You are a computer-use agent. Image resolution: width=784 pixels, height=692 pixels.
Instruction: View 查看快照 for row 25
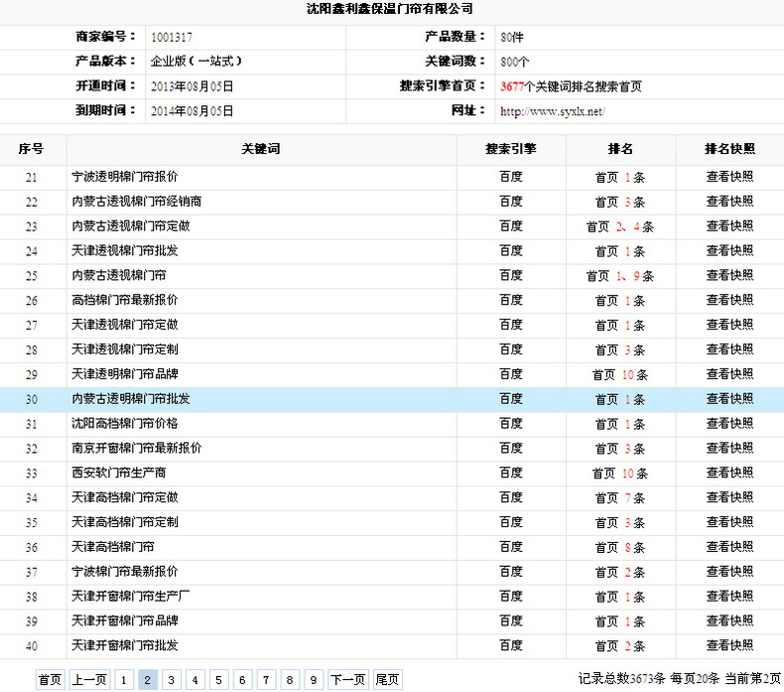click(729, 275)
